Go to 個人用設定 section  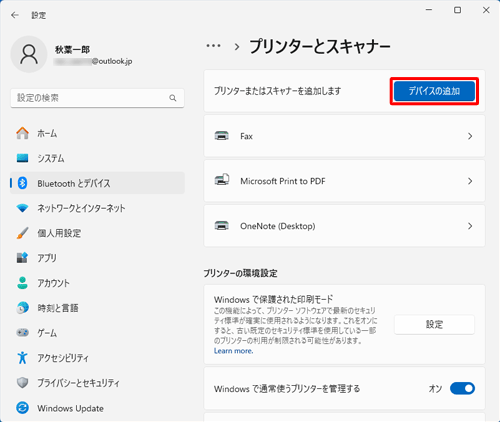click(x=97, y=233)
